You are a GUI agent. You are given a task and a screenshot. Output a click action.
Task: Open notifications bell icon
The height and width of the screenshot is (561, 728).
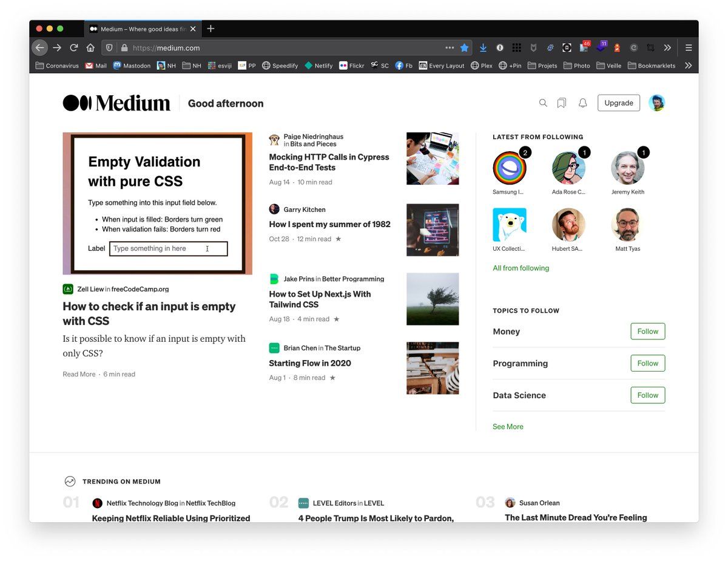pyautogui.click(x=582, y=103)
